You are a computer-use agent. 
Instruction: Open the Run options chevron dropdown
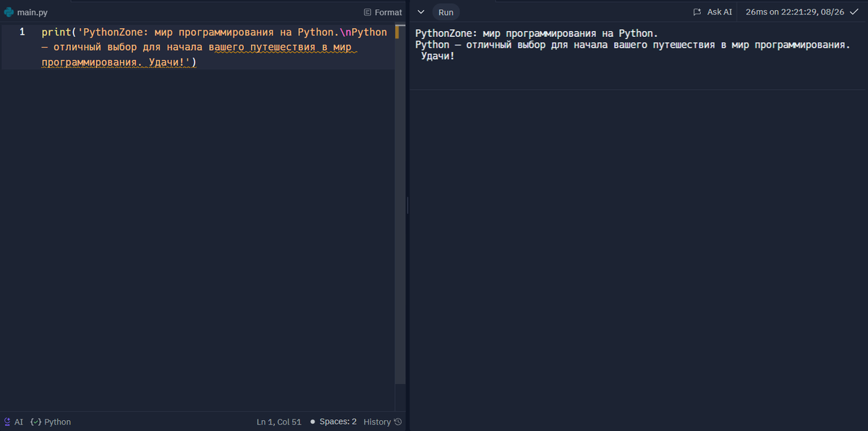(x=420, y=12)
